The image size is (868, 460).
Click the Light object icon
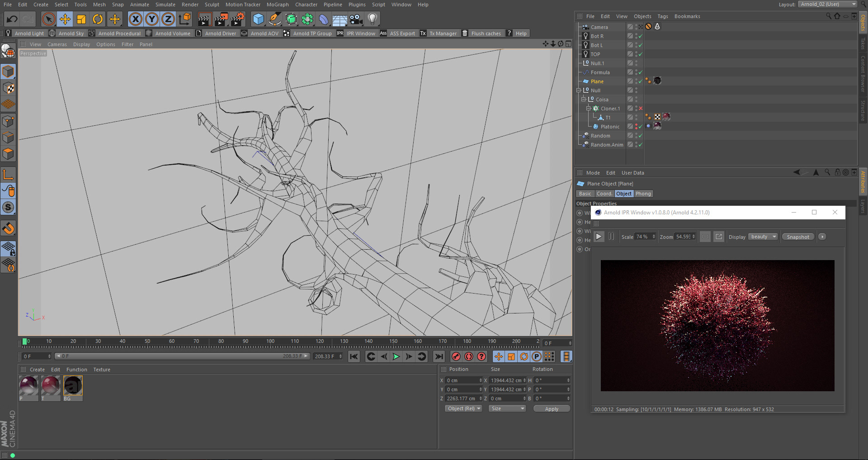click(x=372, y=19)
